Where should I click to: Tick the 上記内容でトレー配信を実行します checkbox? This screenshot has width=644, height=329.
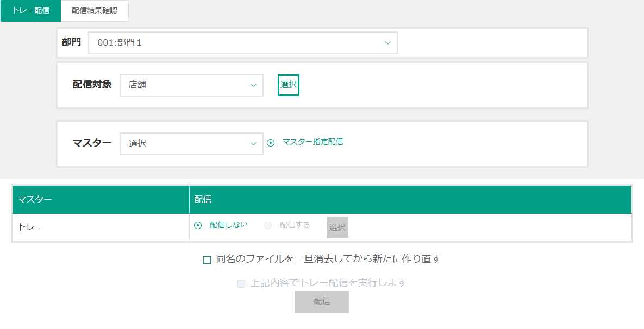point(241,283)
